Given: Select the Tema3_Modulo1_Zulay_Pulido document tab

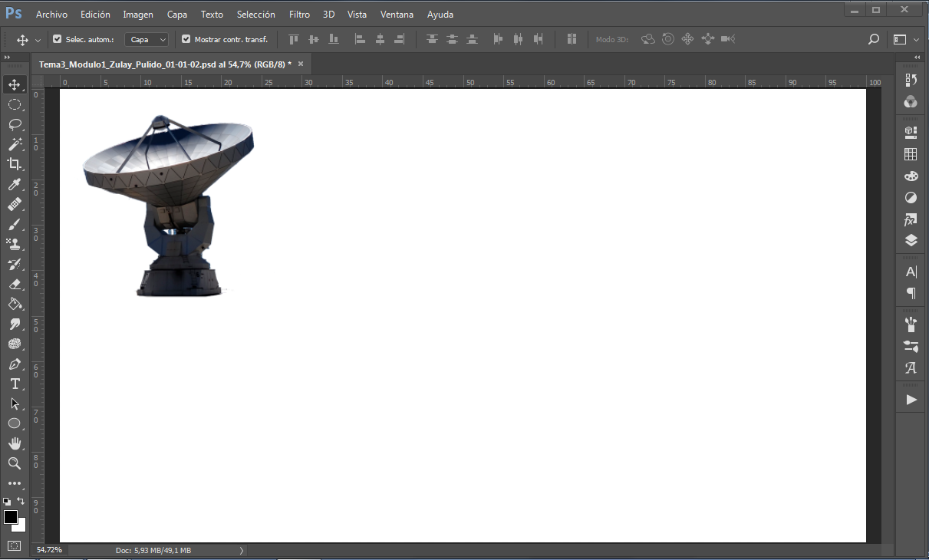Looking at the screenshot, I should pos(165,64).
